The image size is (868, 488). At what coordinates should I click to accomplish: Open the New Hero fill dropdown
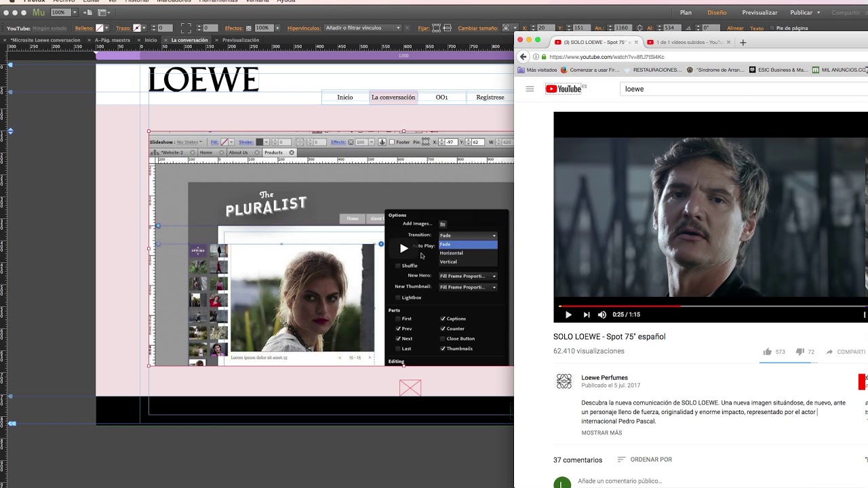(468, 276)
